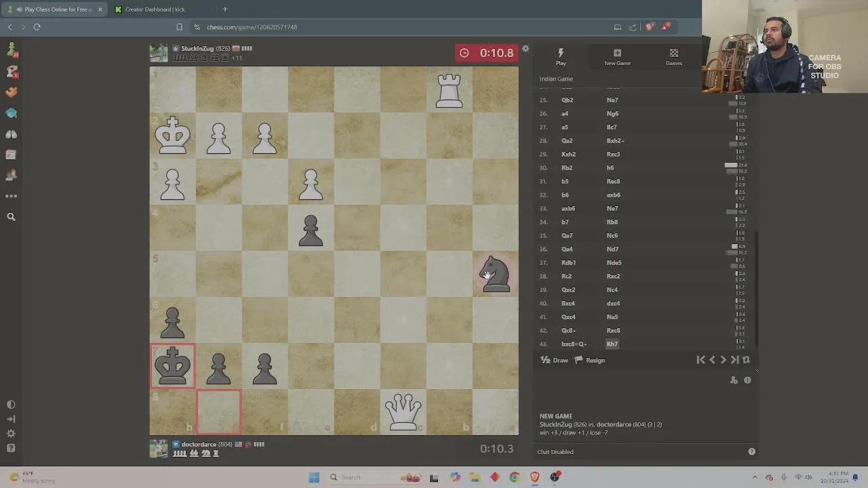
Task: Open the Windows Start menu on taskbar
Action: (314, 477)
